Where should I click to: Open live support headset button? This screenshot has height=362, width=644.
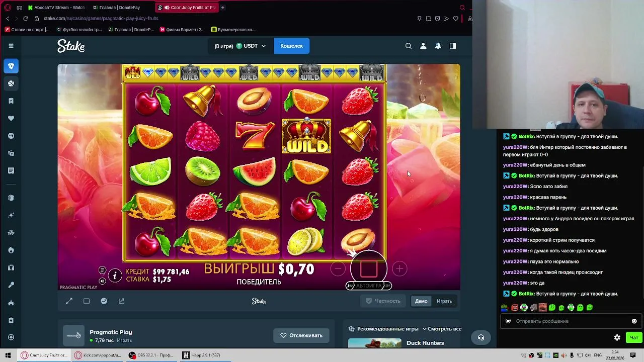click(x=481, y=337)
